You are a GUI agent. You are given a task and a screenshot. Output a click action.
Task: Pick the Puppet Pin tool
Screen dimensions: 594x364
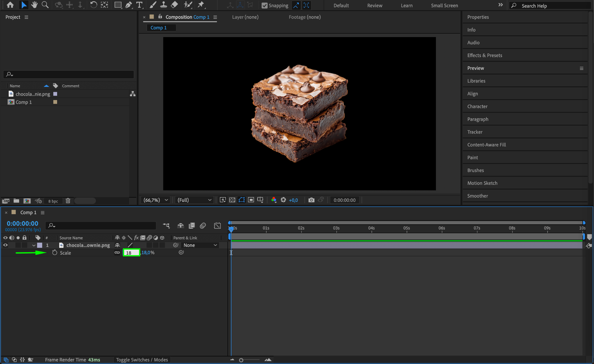(201, 5)
